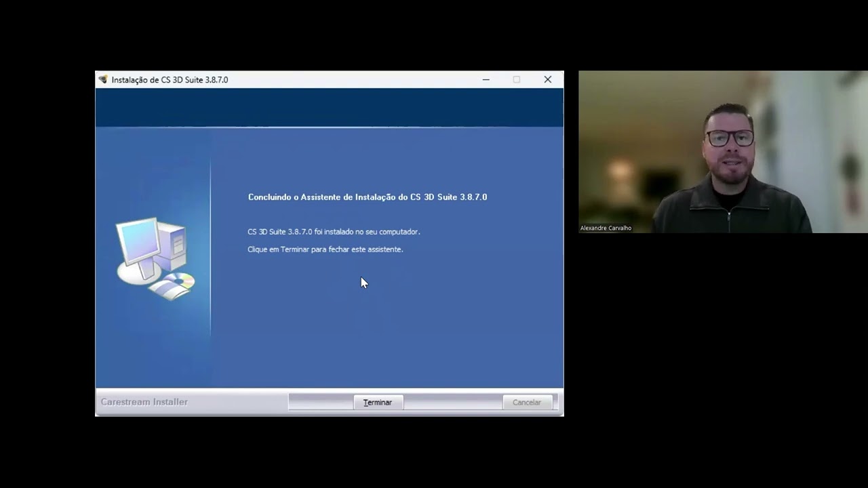Click the installer icon in title bar
868x488 pixels.
click(x=103, y=79)
